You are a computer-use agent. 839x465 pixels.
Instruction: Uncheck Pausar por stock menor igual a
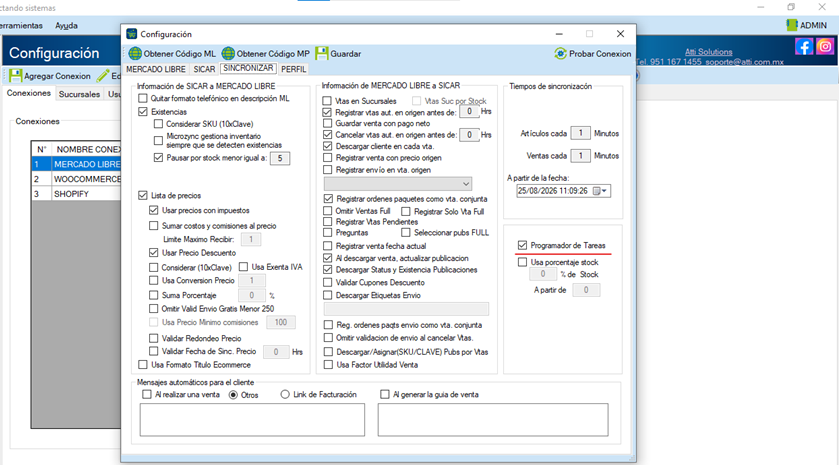click(x=158, y=158)
